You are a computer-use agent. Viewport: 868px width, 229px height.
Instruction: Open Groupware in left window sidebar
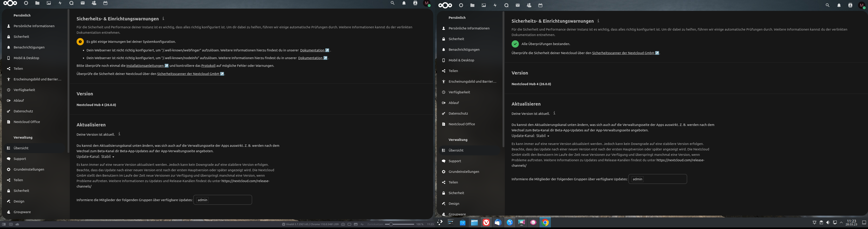point(34,212)
